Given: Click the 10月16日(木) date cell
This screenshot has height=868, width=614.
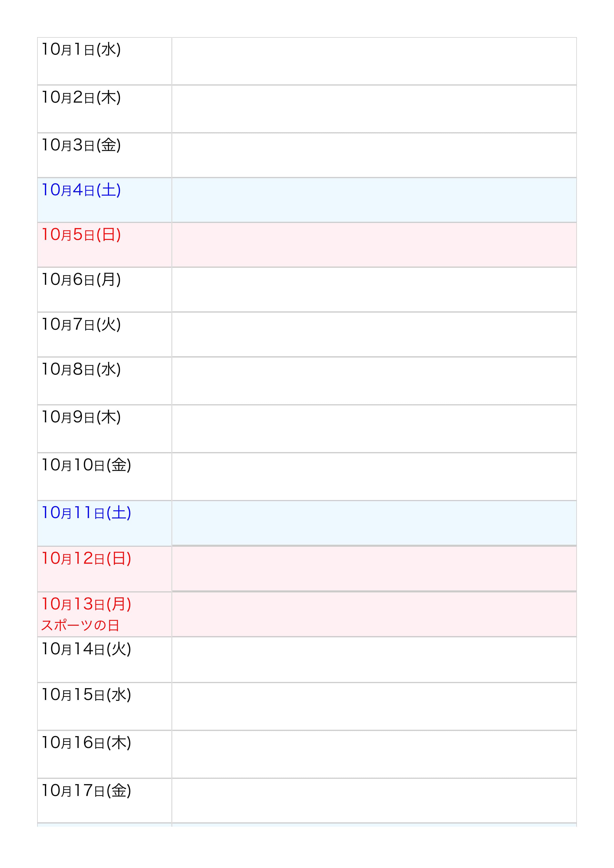Looking at the screenshot, I should 86,743.
